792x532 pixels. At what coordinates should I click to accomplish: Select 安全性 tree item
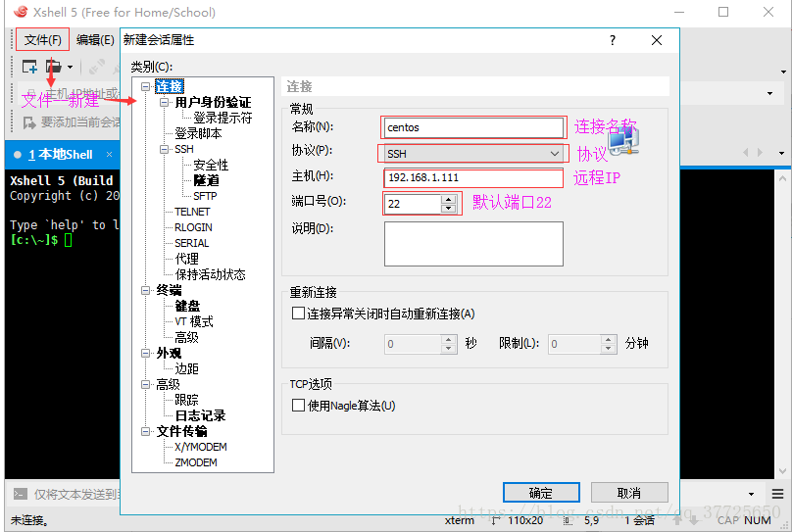(x=211, y=165)
